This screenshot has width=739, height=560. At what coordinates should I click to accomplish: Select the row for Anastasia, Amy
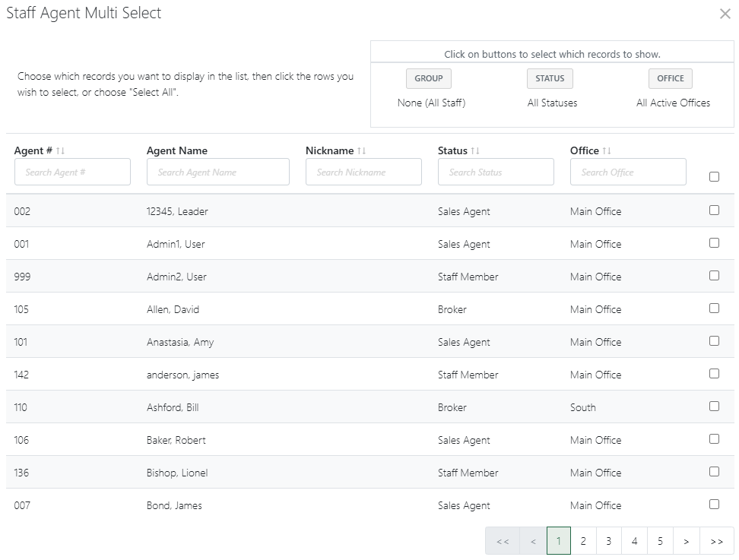[304, 341]
